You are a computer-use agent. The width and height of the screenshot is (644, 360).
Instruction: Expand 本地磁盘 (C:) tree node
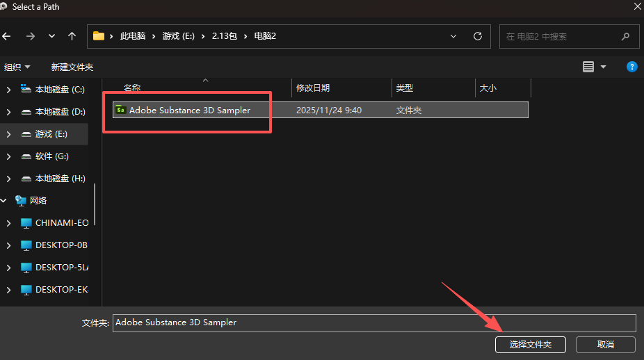click(x=8, y=90)
